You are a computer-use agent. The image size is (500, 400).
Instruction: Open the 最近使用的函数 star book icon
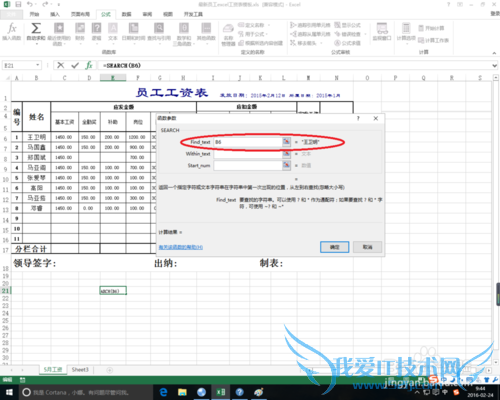(x=59, y=28)
